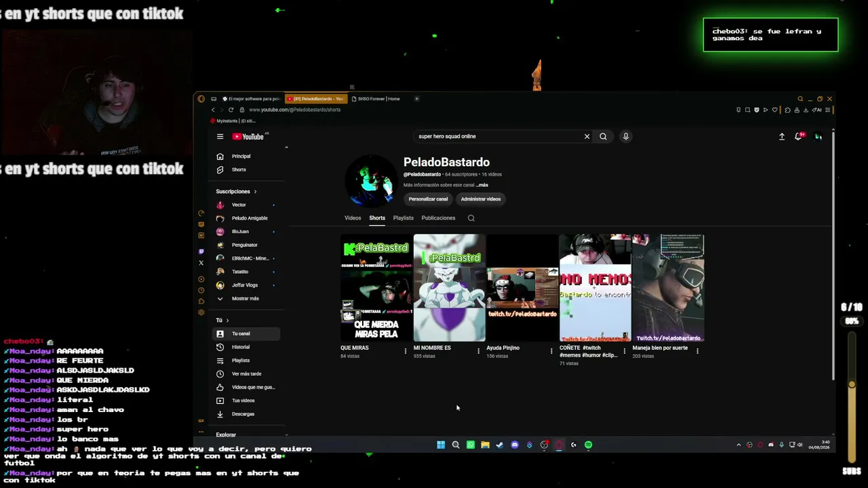Open File Explorer from the taskbar
This screenshot has width=868, height=488.
coord(485,445)
